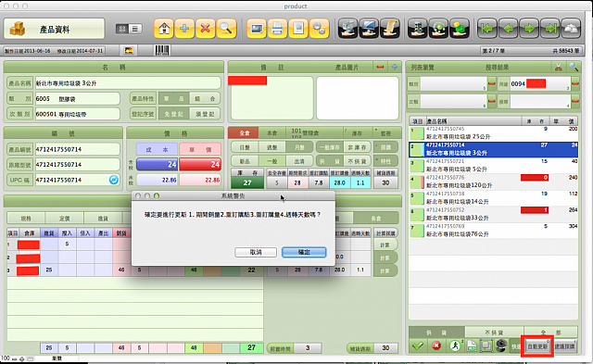Remove product picture with red minus
The height and width of the screenshot is (364, 593).
click(380, 67)
